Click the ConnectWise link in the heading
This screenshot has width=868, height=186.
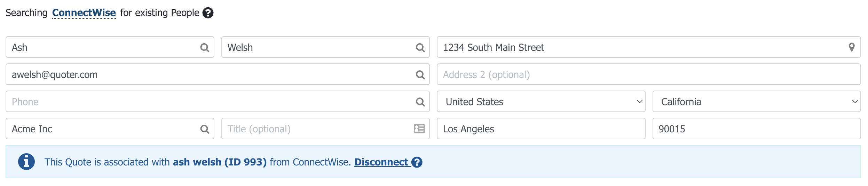tap(84, 13)
